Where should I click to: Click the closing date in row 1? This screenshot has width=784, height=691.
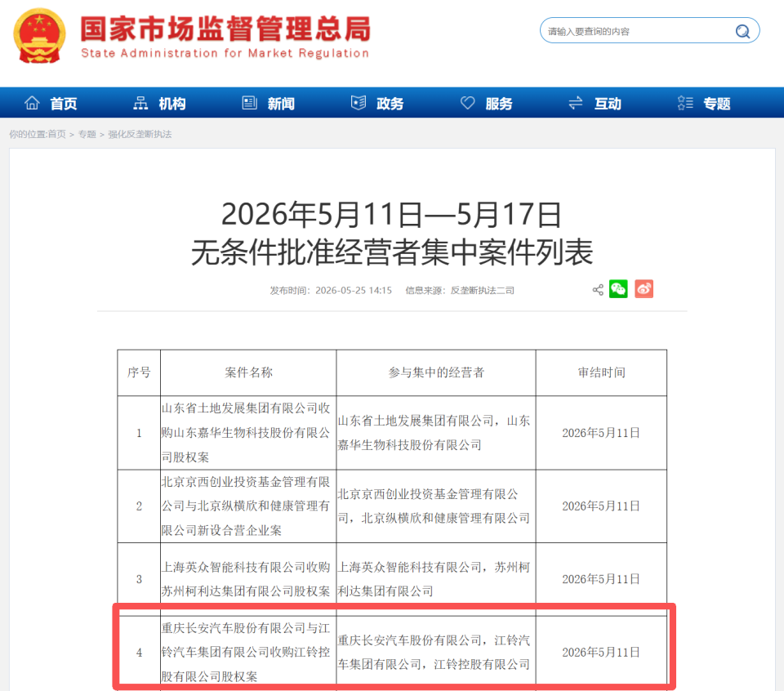(601, 433)
